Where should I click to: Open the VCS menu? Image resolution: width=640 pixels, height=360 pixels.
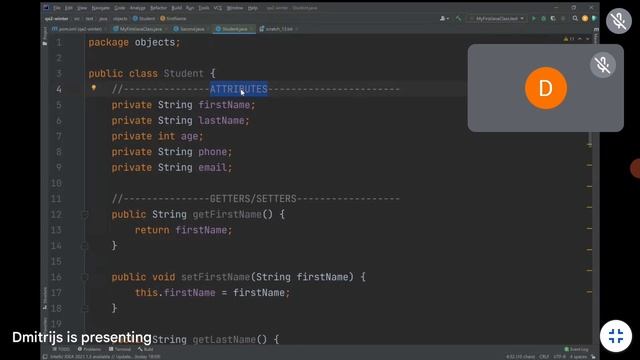click(x=218, y=8)
